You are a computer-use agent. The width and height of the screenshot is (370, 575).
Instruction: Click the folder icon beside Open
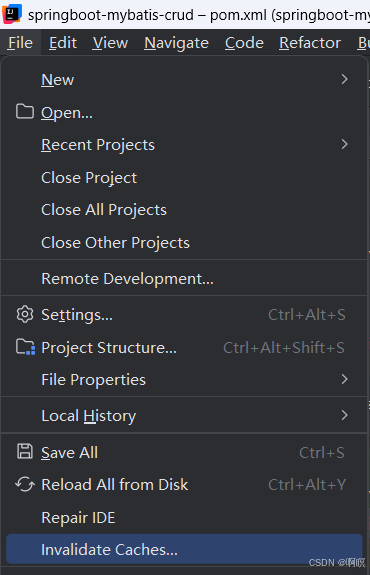pos(25,111)
